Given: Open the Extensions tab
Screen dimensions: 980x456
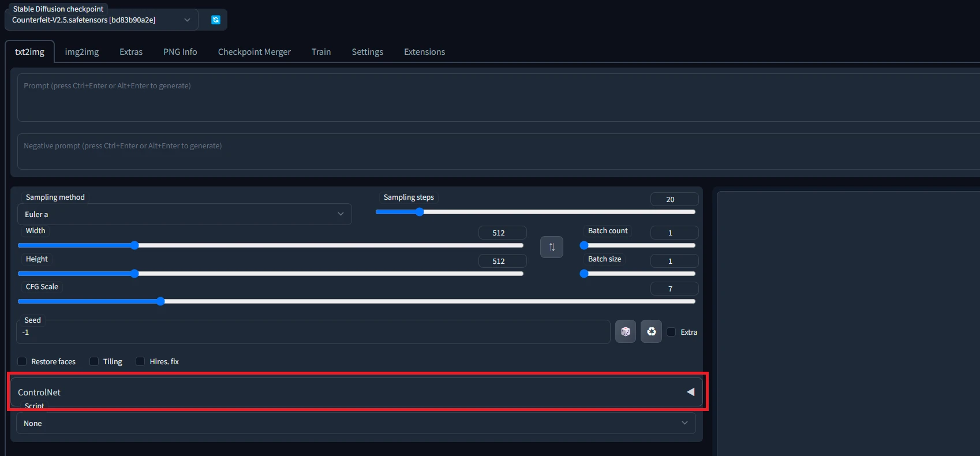Looking at the screenshot, I should 424,52.
